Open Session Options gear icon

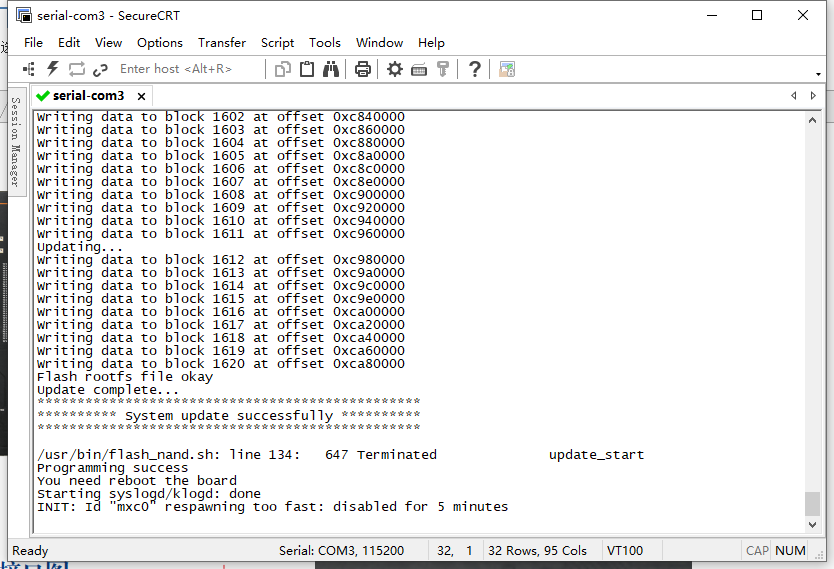pos(395,69)
